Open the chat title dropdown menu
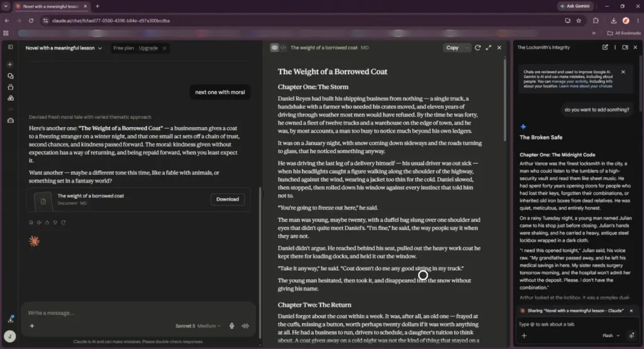644x349 pixels. click(x=100, y=48)
